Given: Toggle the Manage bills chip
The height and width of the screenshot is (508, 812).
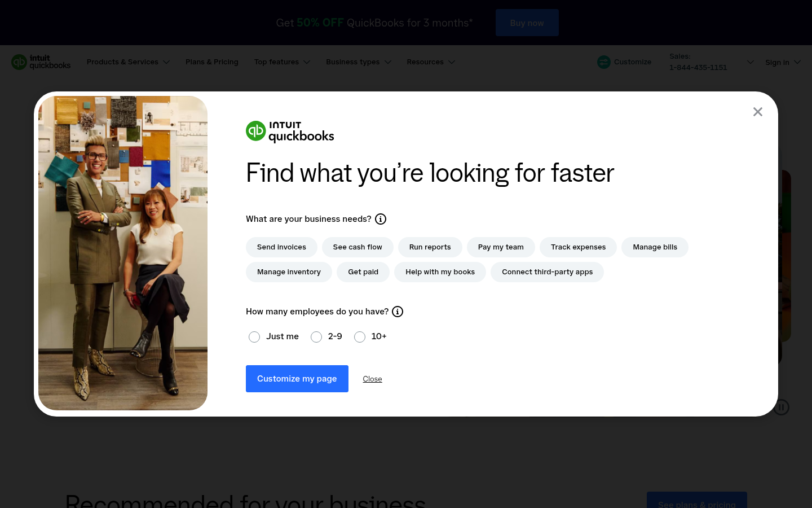Looking at the screenshot, I should (x=655, y=247).
